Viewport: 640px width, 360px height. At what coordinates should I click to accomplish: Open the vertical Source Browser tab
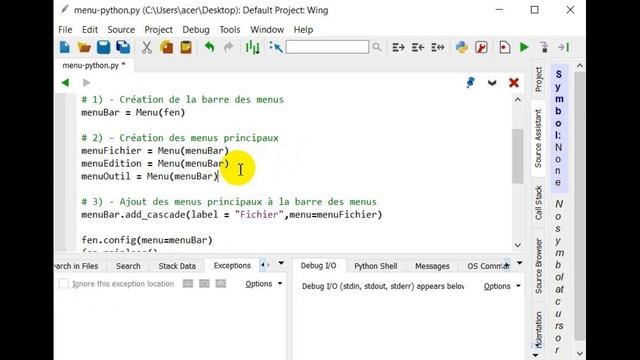(x=539, y=267)
